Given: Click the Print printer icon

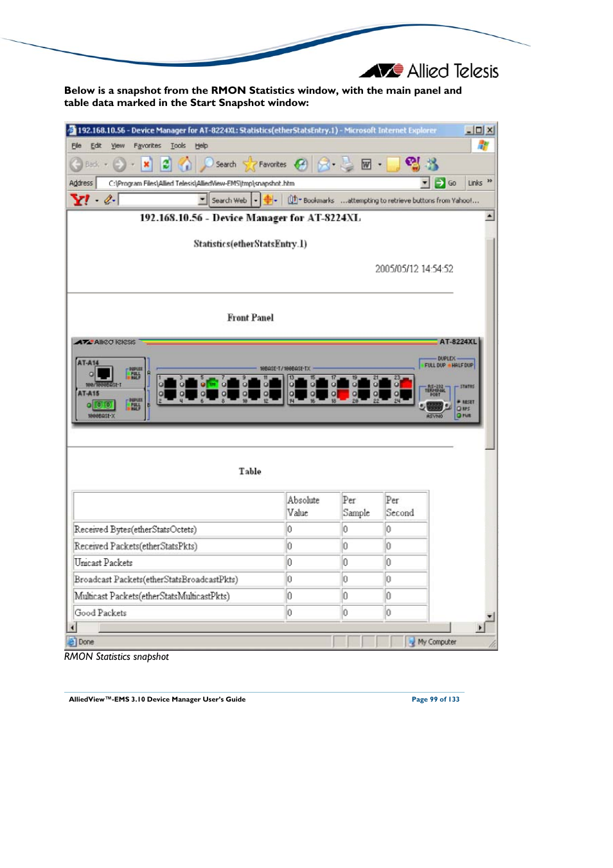Looking at the screenshot, I should pos(347,164).
